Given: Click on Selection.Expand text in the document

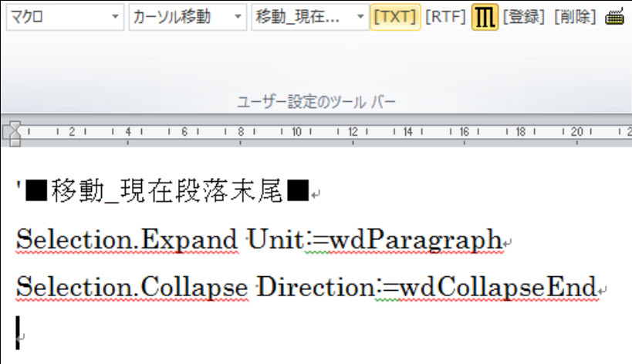Looking at the screenshot, I should [x=127, y=241].
